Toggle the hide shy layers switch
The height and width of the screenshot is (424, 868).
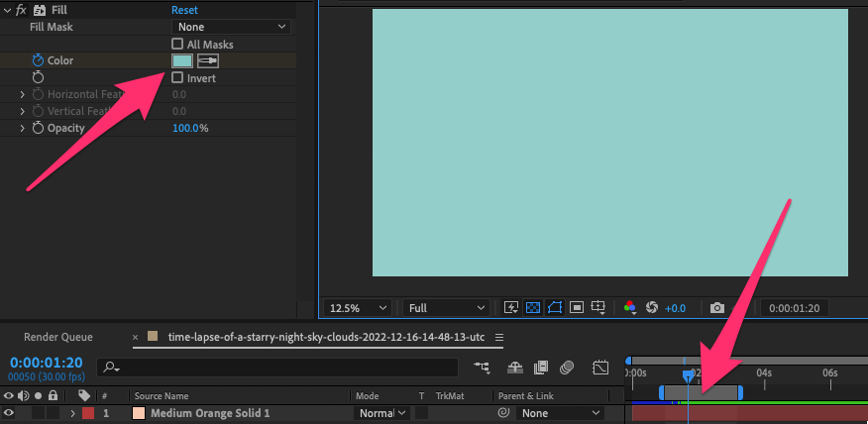pos(515,367)
